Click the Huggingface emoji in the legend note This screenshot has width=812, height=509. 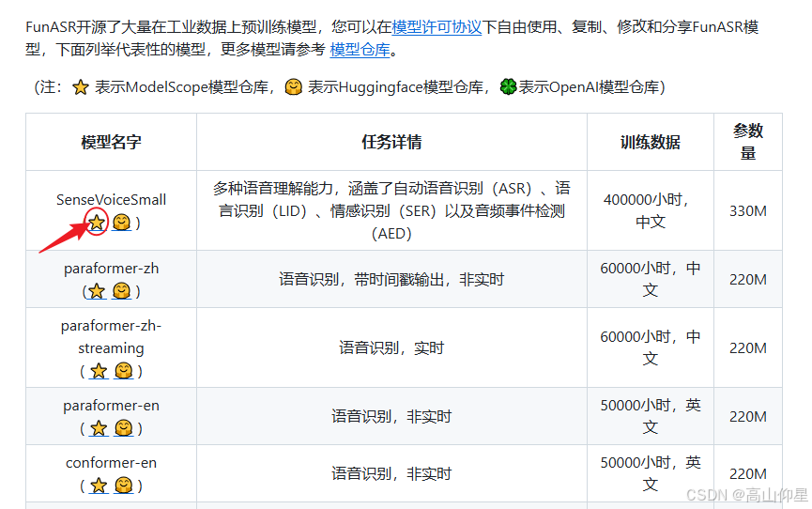click(294, 87)
